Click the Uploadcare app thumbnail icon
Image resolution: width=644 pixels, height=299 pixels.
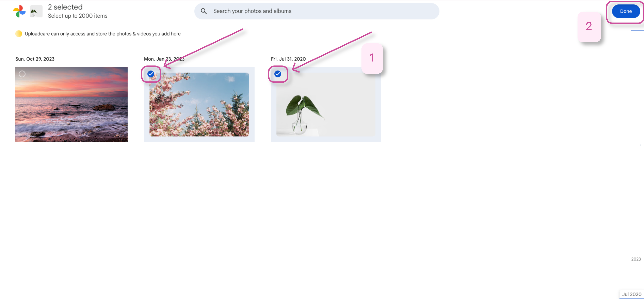point(36,11)
